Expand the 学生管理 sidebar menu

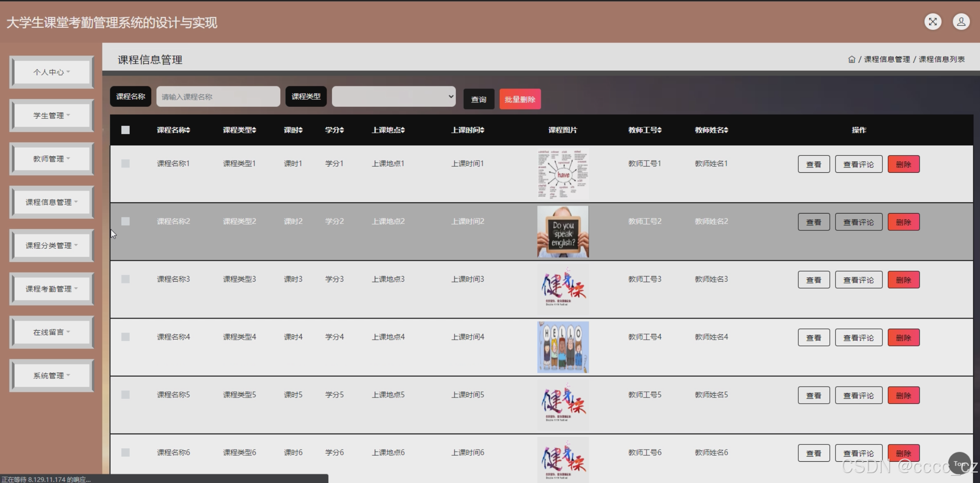pos(52,115)
